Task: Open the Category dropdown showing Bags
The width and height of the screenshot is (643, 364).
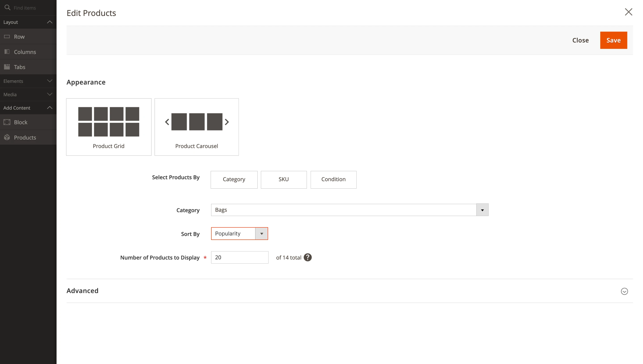Action: point(482,210)
